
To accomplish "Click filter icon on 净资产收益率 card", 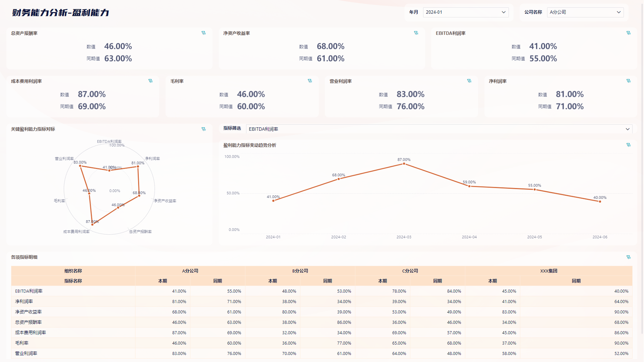I will tap(416, 33).
